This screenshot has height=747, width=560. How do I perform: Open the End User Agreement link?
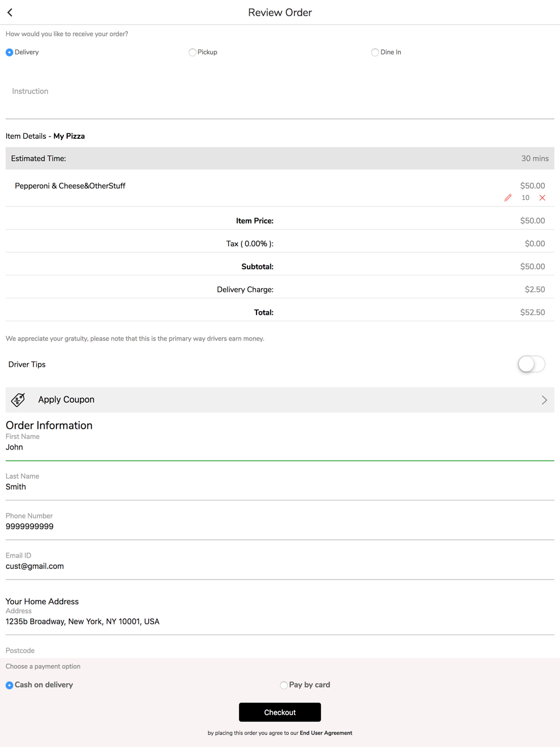coord(326,733)
